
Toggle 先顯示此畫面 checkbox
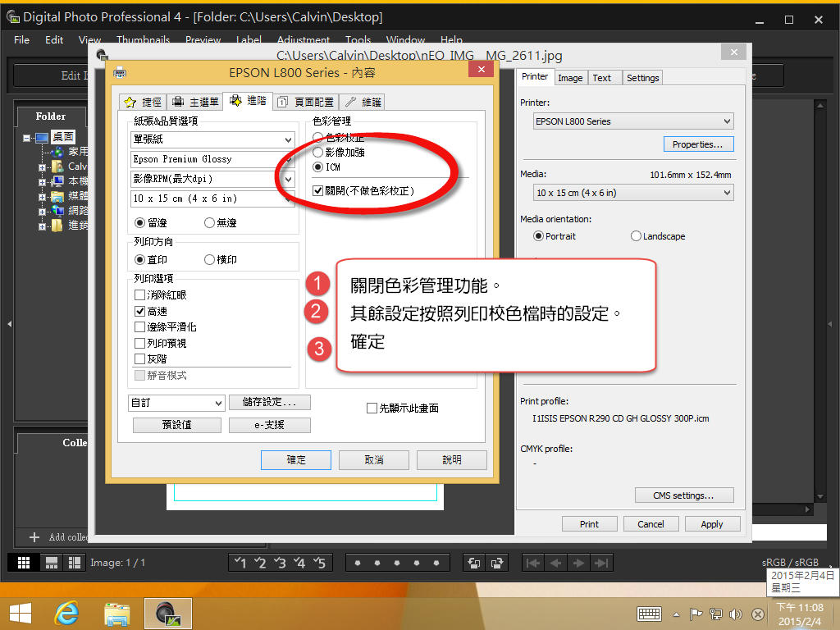coord(372,409)
